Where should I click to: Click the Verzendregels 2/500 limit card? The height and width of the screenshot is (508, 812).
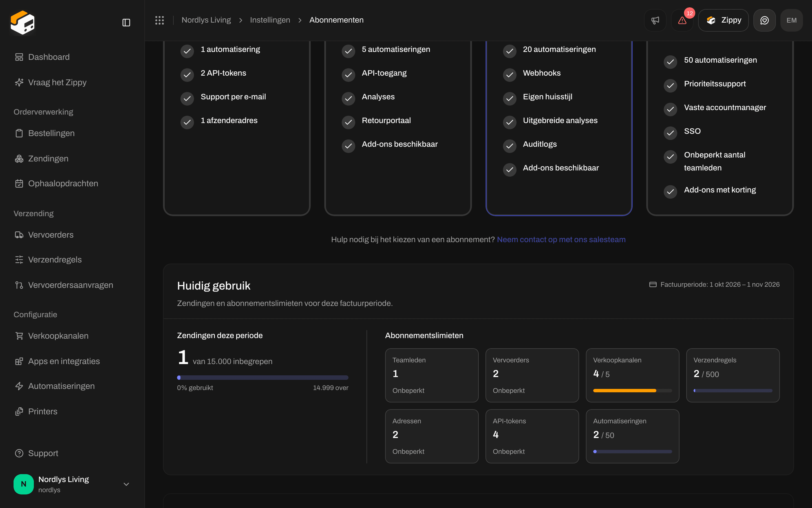pyautogui.click(x=732, y=375)
